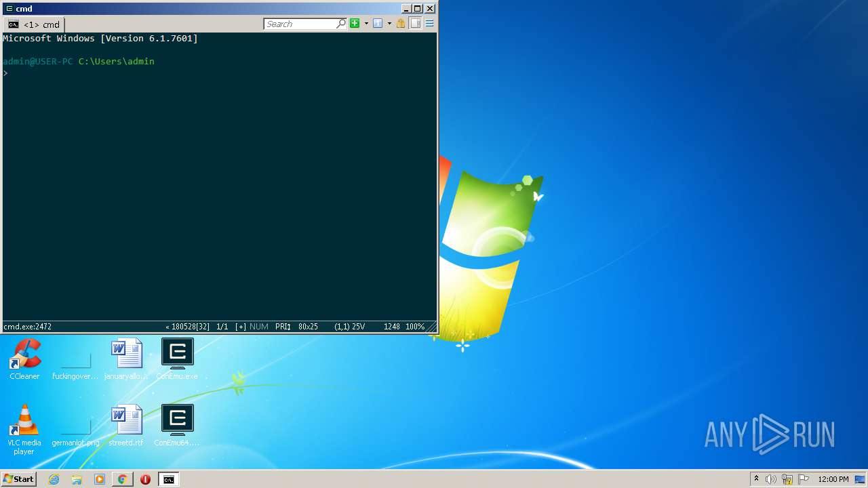Viewport: 868px width, 488px height.
Task: Open the volume speaker tray icon
Action: click(770, 479)
